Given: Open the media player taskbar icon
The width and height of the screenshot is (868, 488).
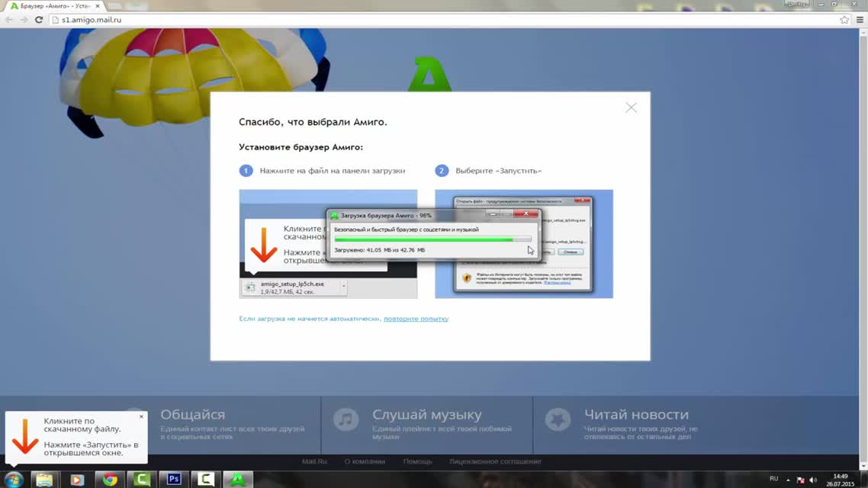Looking at the screenshot, I should pyautogui.click(x=77, y=480).
